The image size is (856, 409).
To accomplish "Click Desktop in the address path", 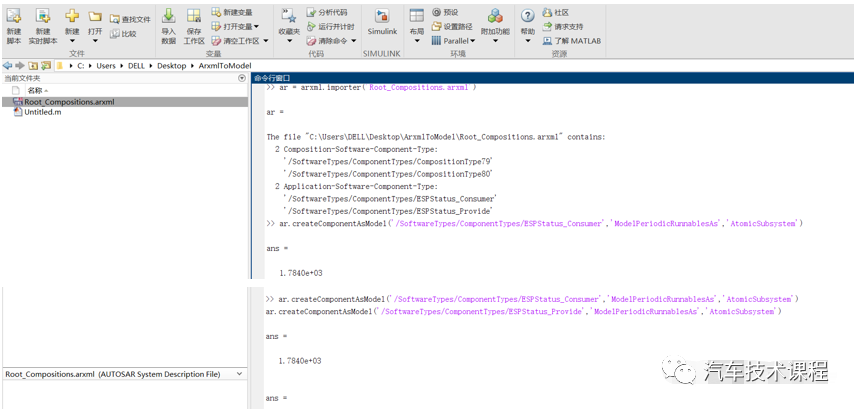I will [x=171, y=66].
